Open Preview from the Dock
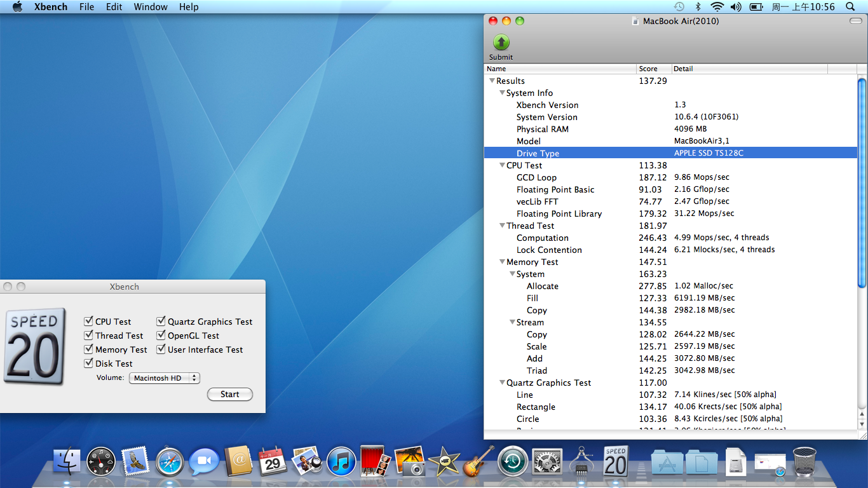 pyautogui.click(x=307, y=461)
